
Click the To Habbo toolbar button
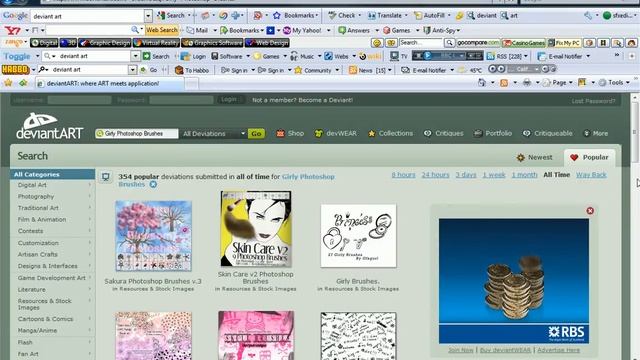pos(192,70)
